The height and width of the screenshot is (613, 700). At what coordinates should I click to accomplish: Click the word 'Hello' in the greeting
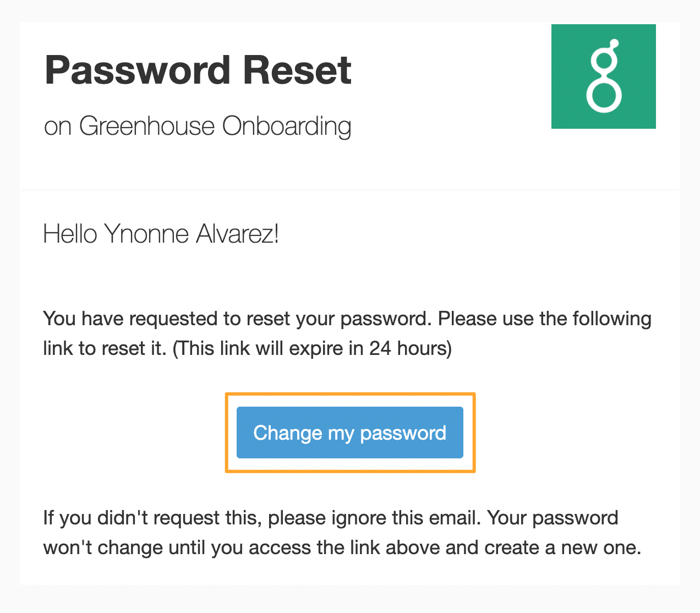click(x=70, y=234)
